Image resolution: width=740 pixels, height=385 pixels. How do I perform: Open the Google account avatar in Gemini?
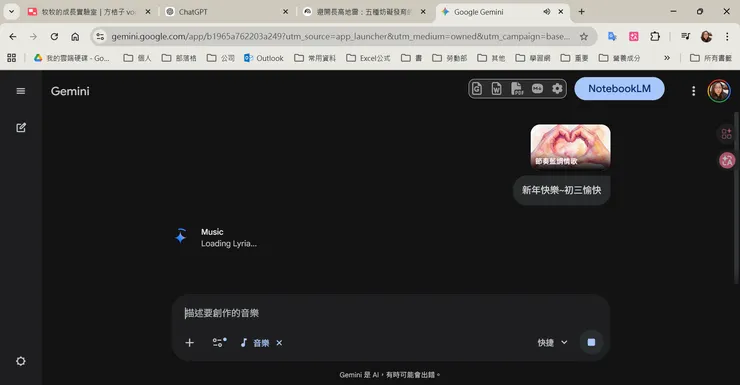719,91
